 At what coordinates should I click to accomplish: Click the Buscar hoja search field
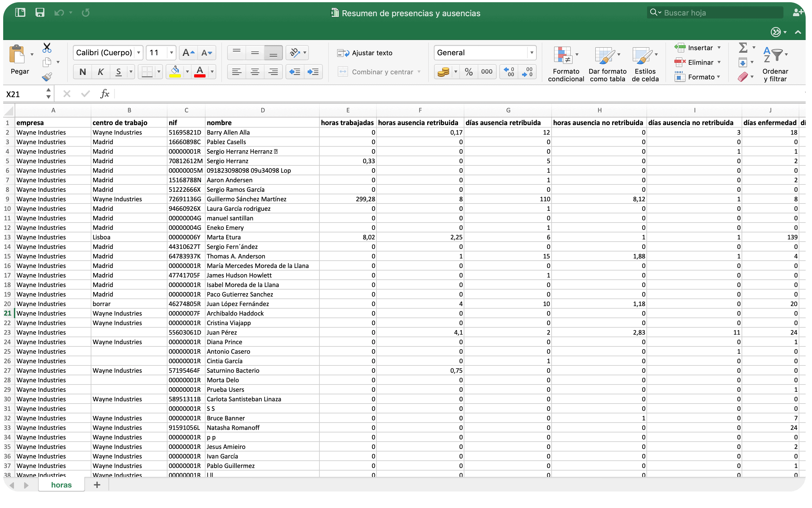tap(715, 13)
